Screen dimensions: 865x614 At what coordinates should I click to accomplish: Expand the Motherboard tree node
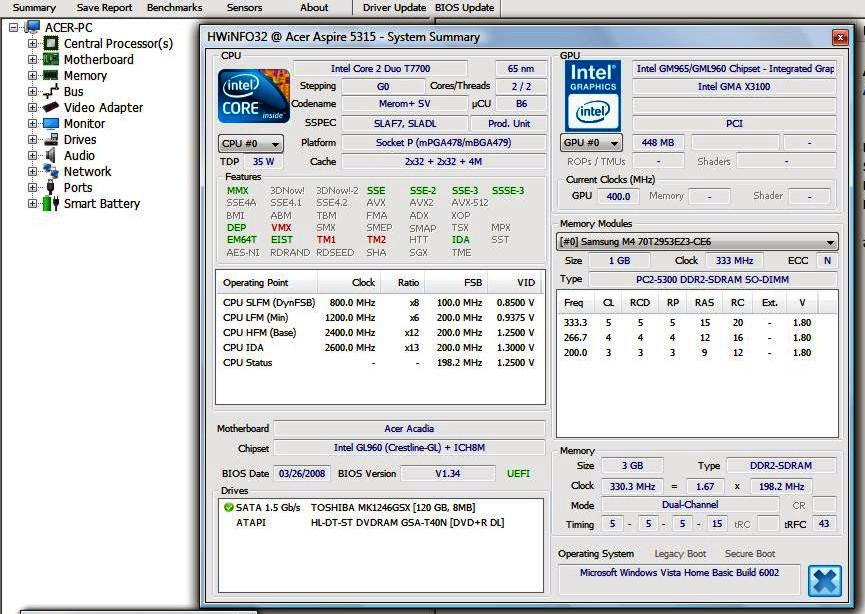[x=33, y=59]
